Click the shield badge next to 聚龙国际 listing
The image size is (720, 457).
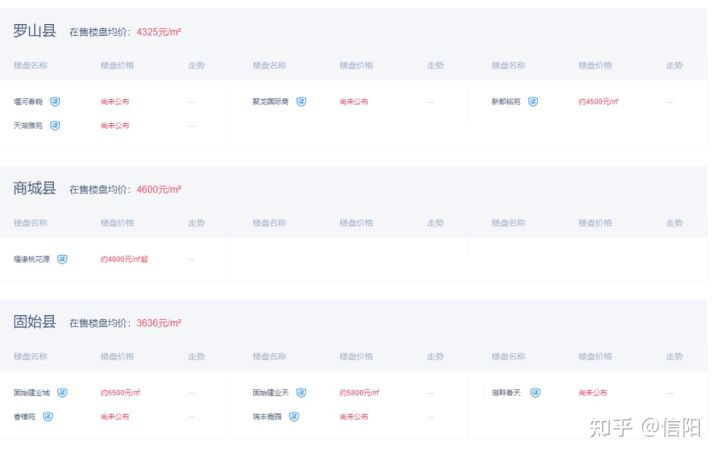[x=301, y=102]
